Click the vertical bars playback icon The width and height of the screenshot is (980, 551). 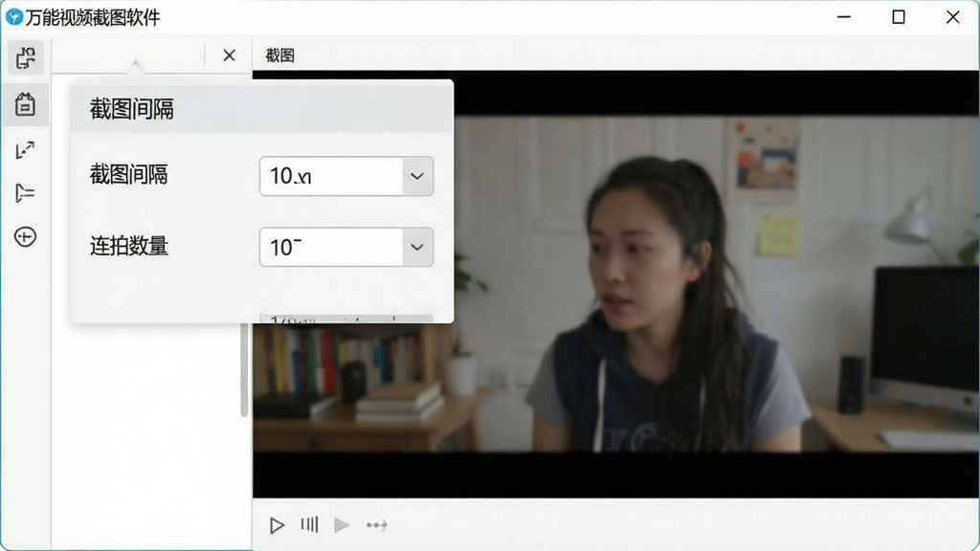pyautogui.click(x=309, y=524)
